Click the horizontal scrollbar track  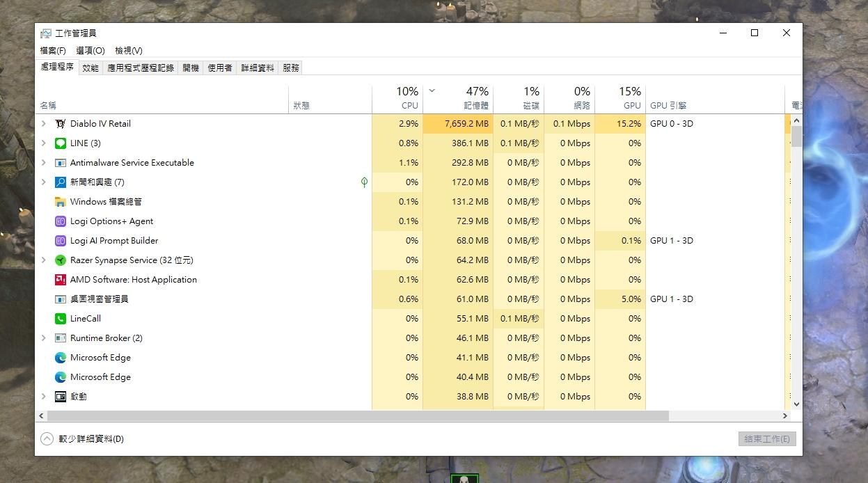pyautogui.click(x=724, y=415)
